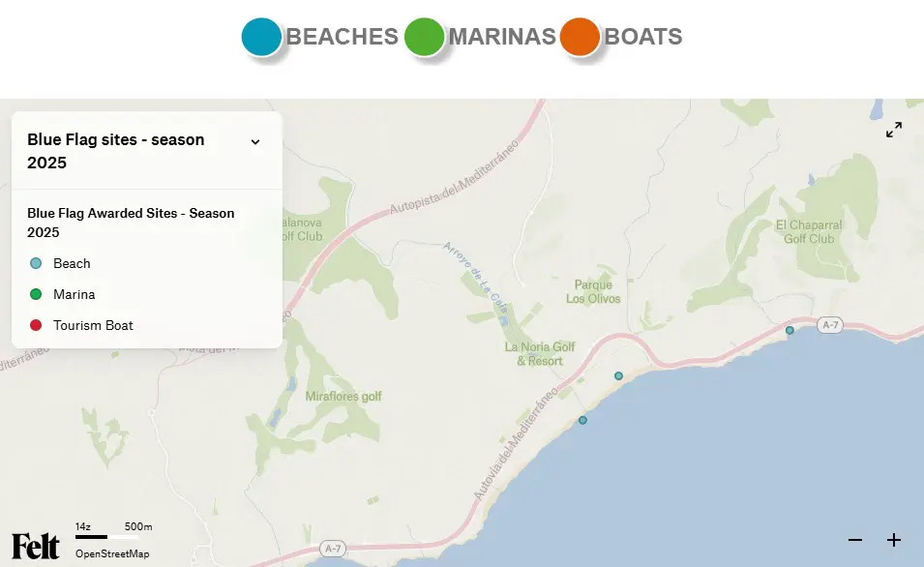The width and height of the screenshot is (924, 567).
Task: Open the OpenStreetMap attribution link
Action: tap(112, 554)
